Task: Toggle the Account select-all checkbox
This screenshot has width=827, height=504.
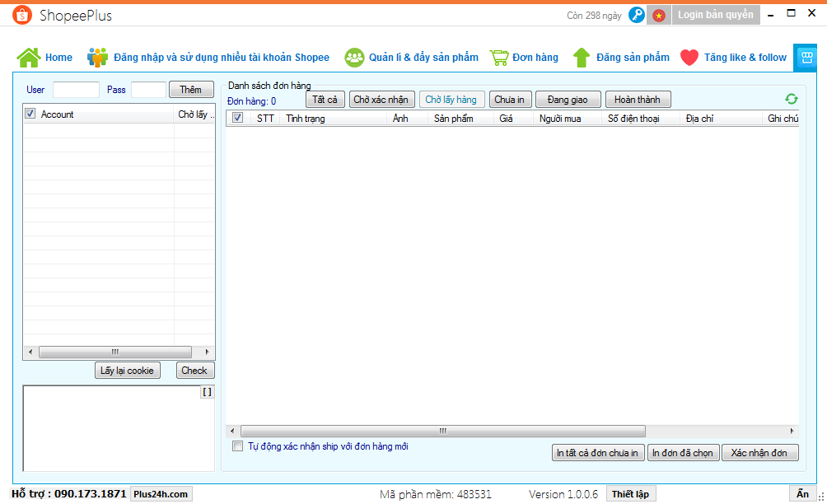Action: tap(30, 114)
